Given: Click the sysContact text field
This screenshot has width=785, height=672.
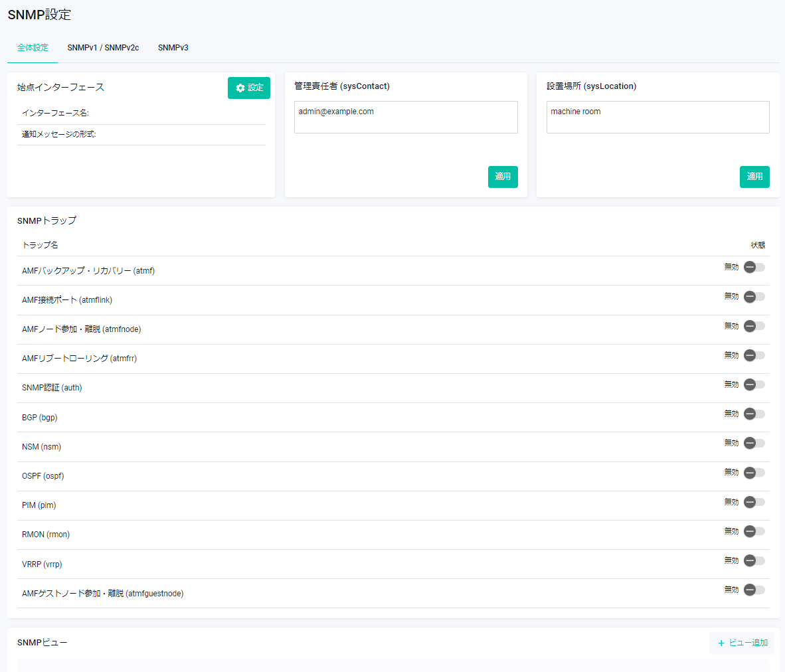Looking at the screenshot, I should coord(405,117).
